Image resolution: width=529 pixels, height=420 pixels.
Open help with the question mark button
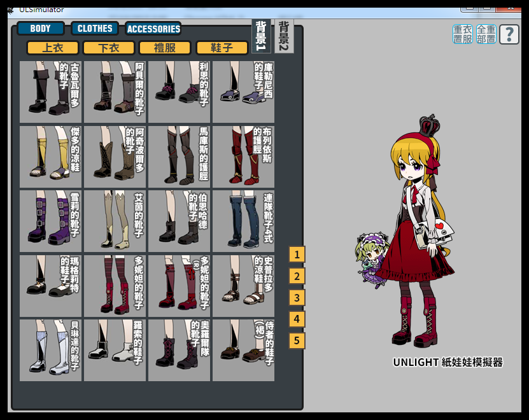click(509, 34)
